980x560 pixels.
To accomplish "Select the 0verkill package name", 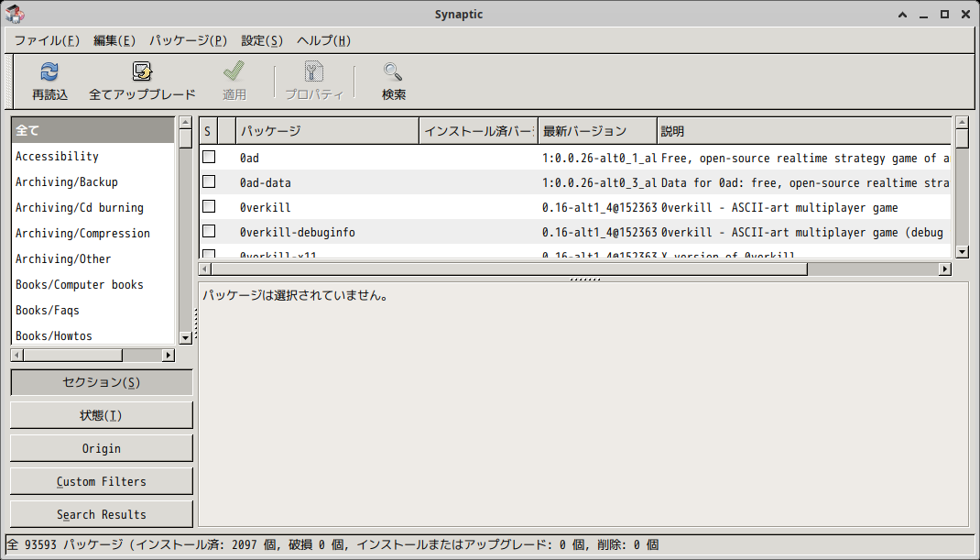I will [266, 208].
